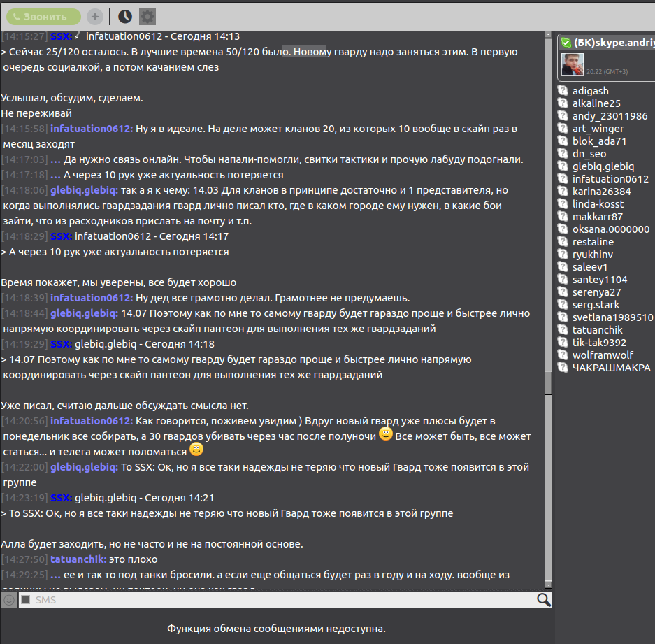The height and width of the screenshot is (644, 655).
Task: Select contact linda-kosst
Action: pos(598,204)
